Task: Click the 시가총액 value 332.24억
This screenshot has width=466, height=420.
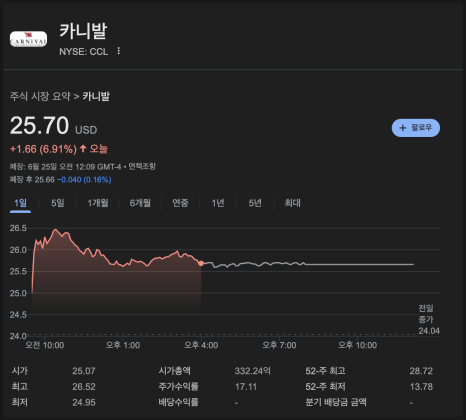Action: click(x=252, y=371)
